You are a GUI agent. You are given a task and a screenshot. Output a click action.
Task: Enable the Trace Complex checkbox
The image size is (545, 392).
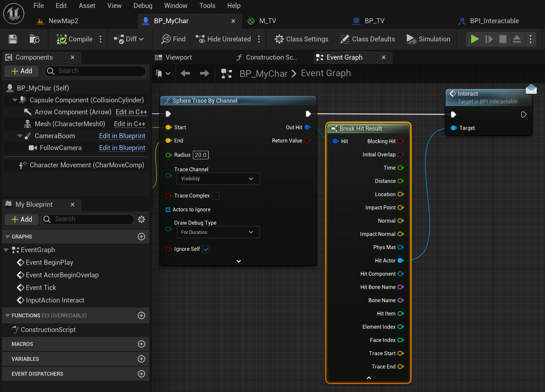pos(216,196)
